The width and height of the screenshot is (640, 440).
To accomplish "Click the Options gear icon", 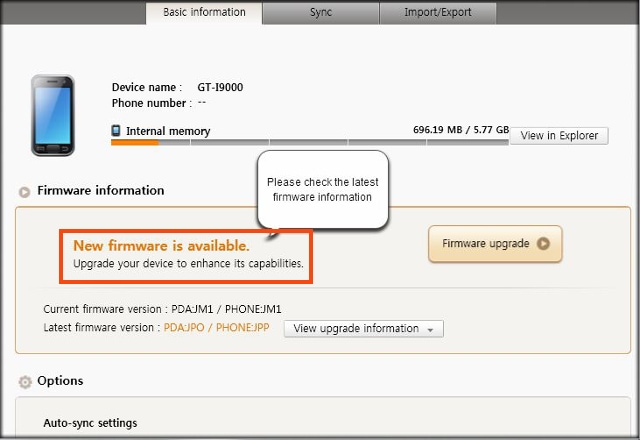I will tap(25, 382).
